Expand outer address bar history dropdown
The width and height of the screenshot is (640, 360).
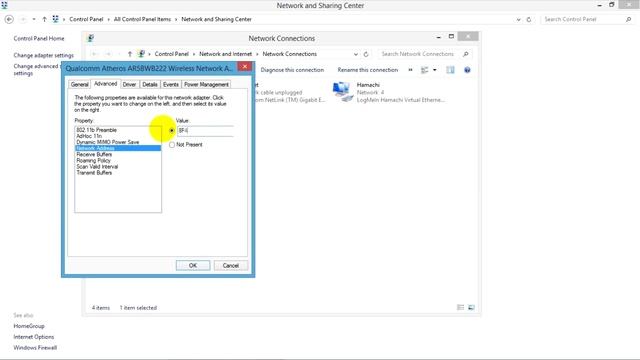(x=518, y=19)
